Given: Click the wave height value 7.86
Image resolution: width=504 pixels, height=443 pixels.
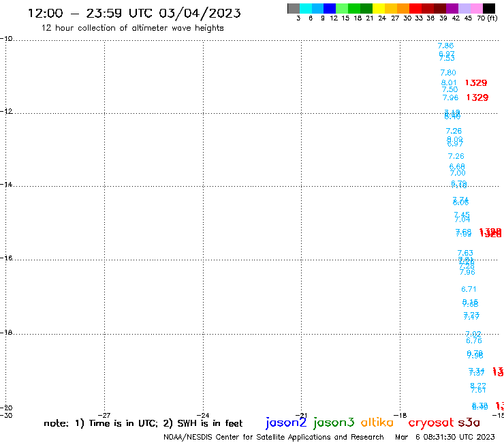Looking at the screenshot, I should pos(445,46).
